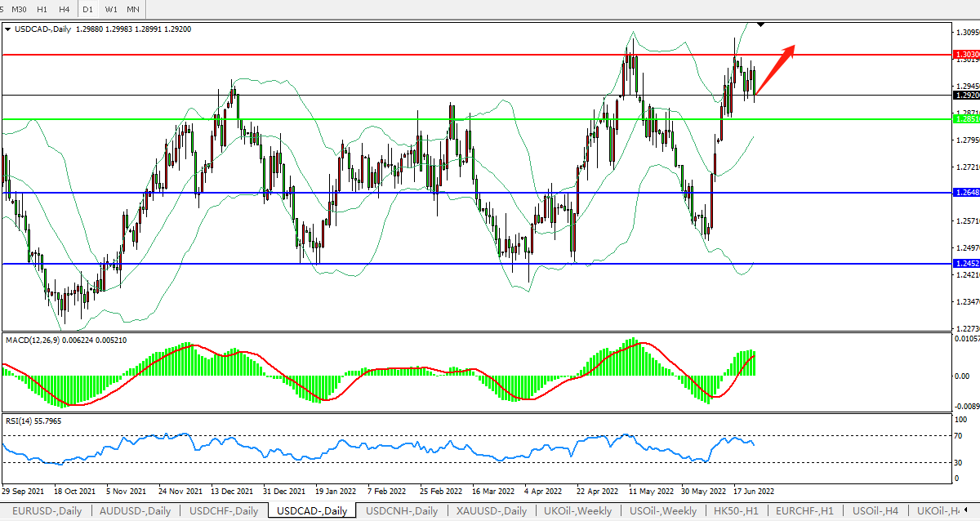Click the green 1.2851 price level tag
Image resolution: width=980 pixels, height=521 pixels.
point(966,119)
